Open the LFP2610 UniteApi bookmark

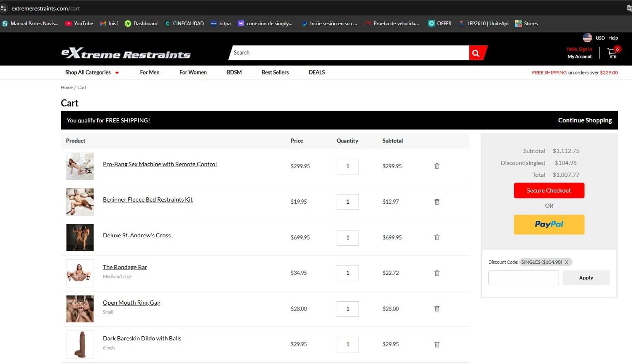coord(484,24)
